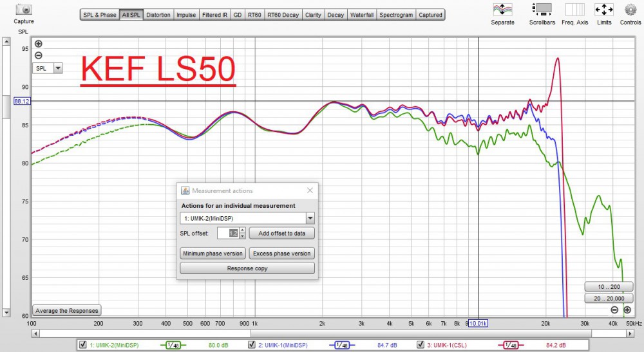Click 10.01k cursor frequency readout
The width and height of the screenshot is (644, 352).
point(478,323)
